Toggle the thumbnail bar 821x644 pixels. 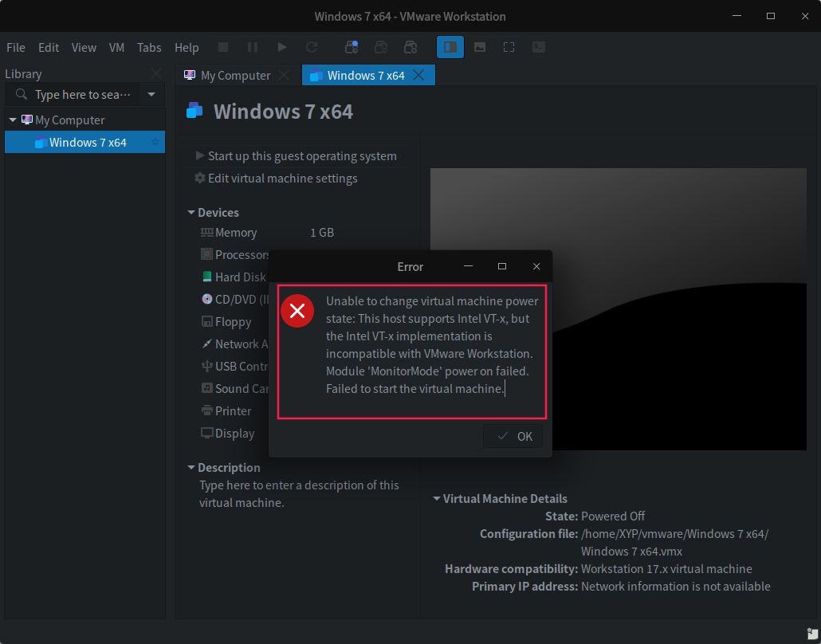[480, 47]
